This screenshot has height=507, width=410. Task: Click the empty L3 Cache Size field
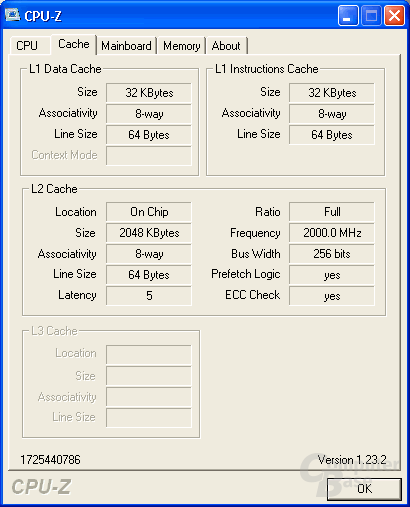[149, 376]
